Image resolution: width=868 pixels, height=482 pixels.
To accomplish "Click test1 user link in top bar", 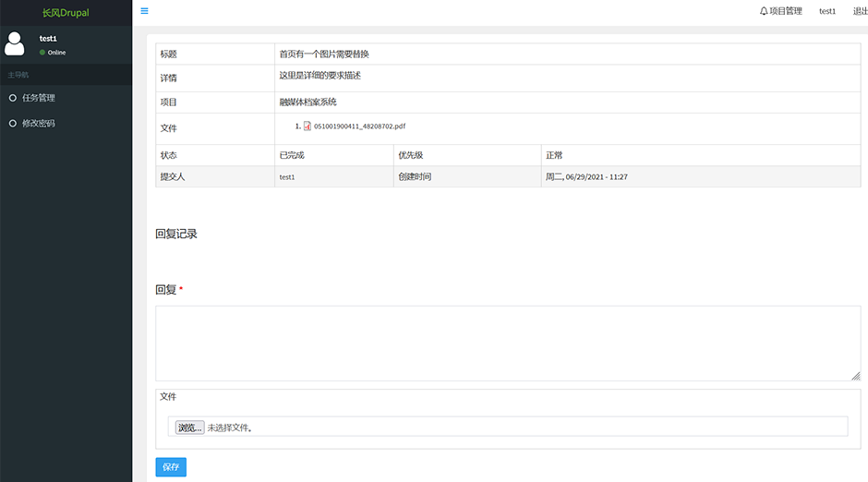I will [827, 11].
